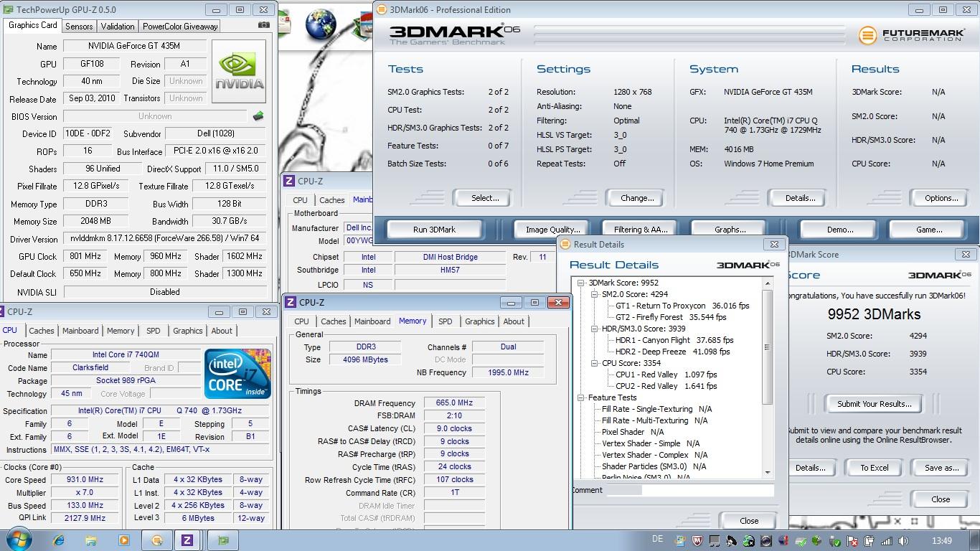Open the Sensors tab in GPU-Z
980x551 pixels.
(79, 26)
